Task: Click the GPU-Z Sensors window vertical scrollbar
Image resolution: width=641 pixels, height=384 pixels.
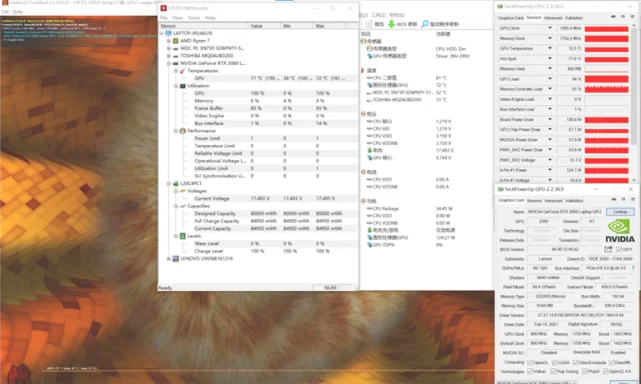Action: tap(634, 102)
